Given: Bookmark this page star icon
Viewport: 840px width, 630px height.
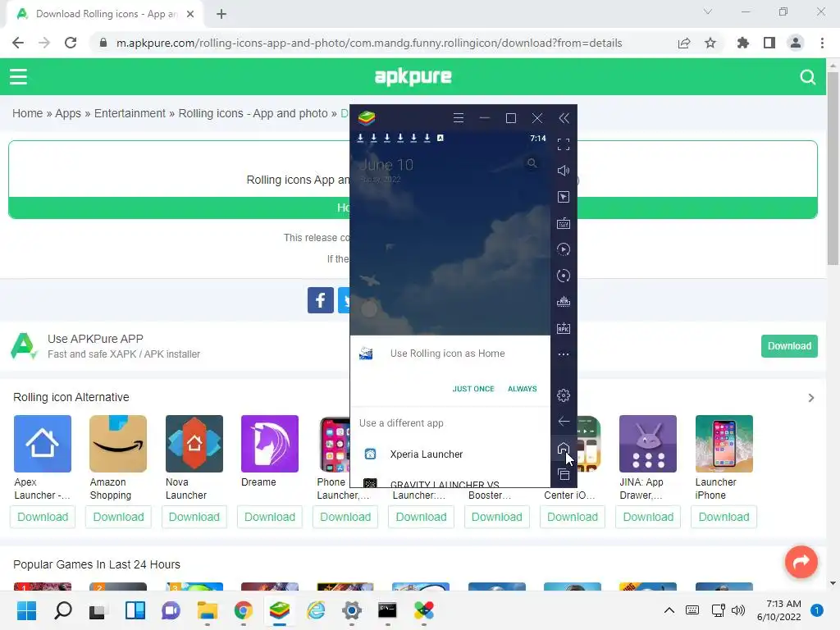Looking at the screenshot, I should (x=710, y=43).
